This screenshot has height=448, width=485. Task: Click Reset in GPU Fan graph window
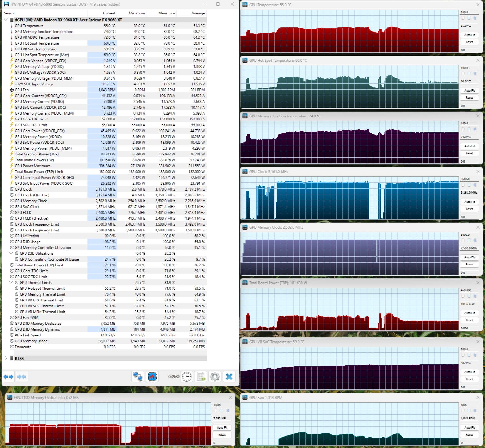pos(469,435)
